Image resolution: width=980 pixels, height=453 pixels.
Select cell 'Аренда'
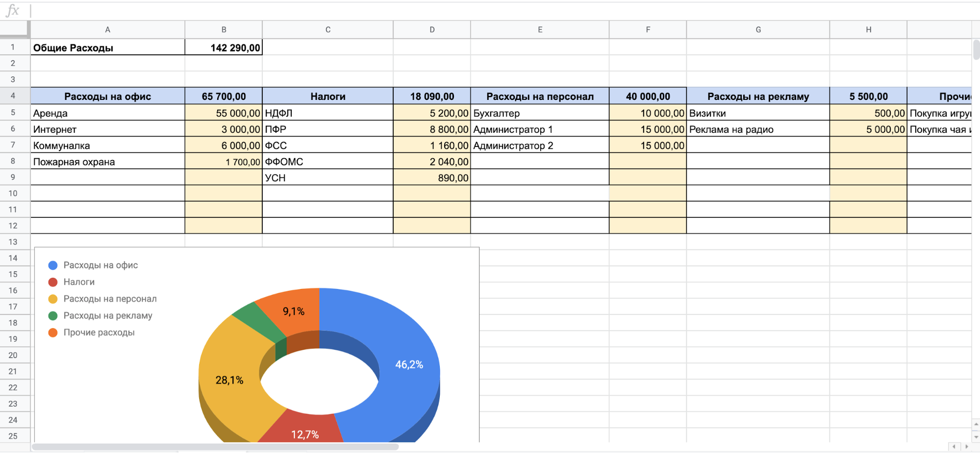click(x=107, y=113)
